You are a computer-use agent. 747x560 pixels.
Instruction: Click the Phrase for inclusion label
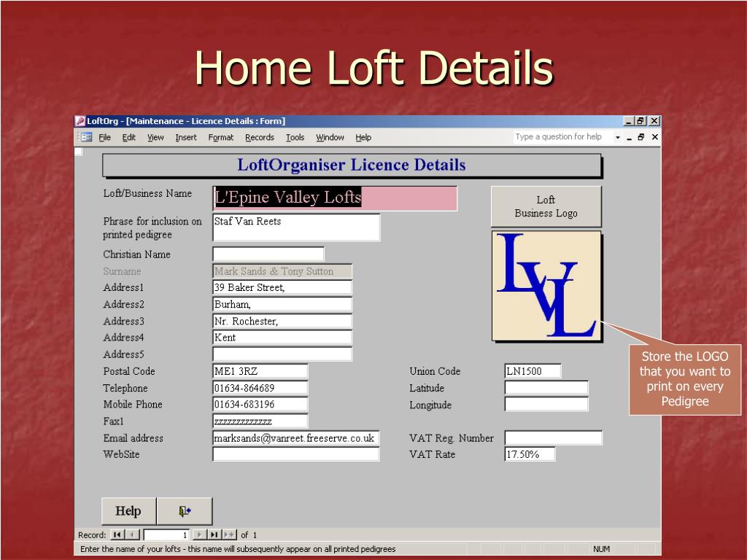pyautogui.click(x=152, y=227)
